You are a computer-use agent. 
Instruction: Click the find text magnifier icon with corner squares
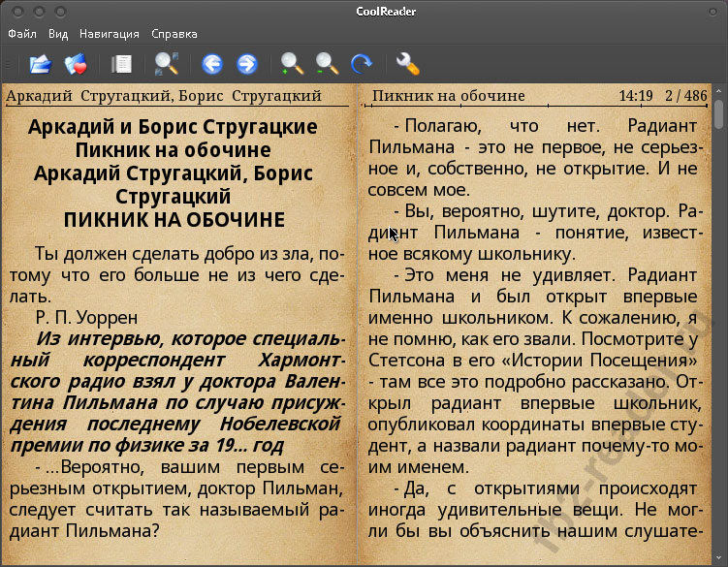(x=167, y=65)
